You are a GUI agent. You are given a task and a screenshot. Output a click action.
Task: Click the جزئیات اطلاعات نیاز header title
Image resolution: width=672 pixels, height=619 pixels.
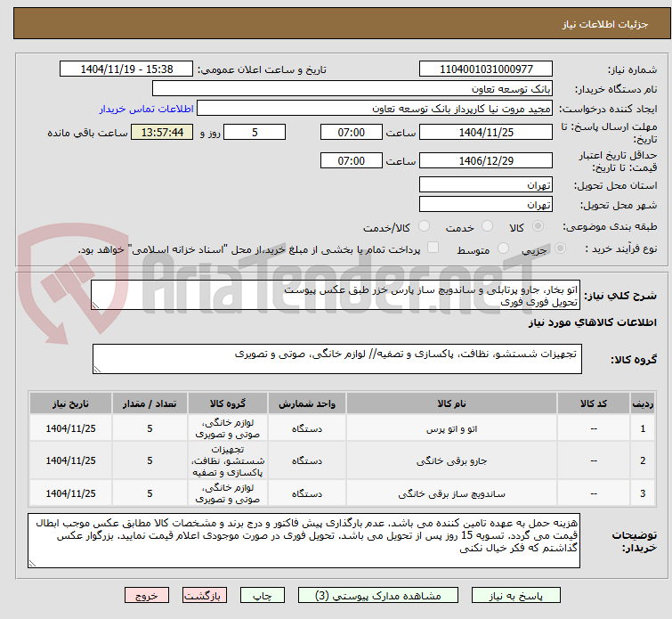(605, 24)
